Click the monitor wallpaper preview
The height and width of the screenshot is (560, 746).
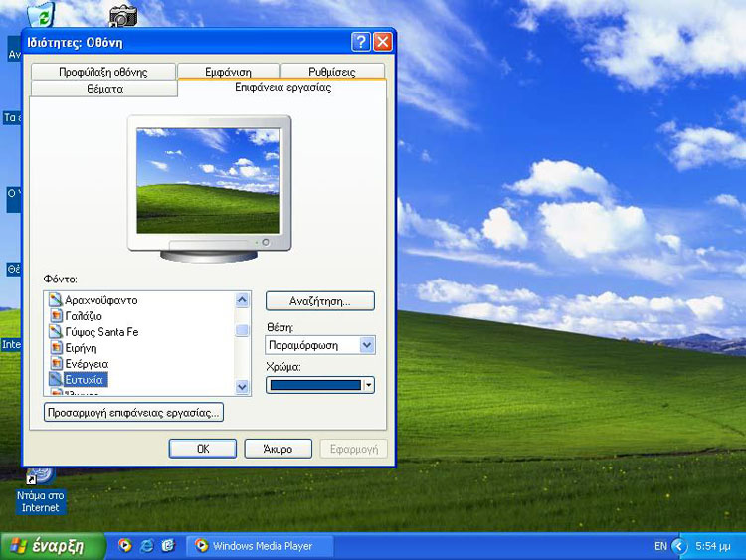tap(208, 180)
